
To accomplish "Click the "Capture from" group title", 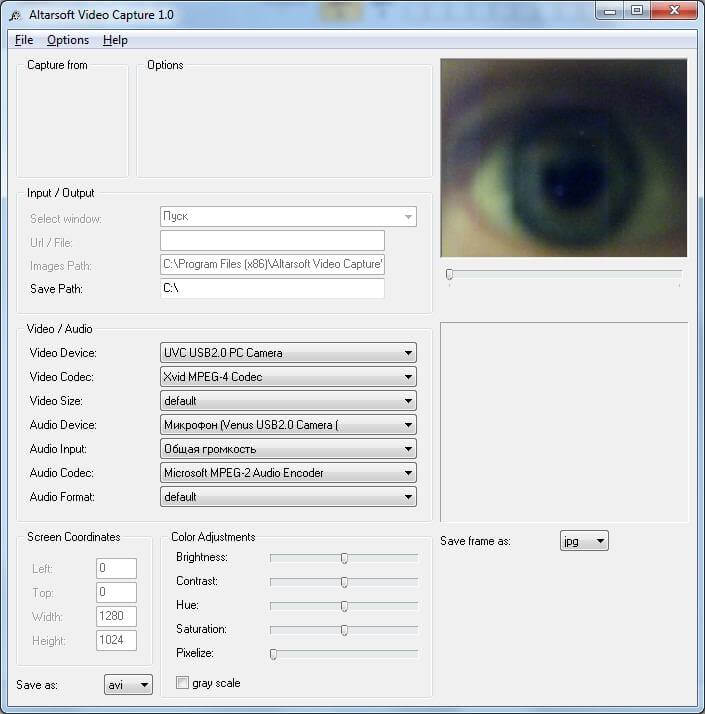I will [x=57, y=65].
